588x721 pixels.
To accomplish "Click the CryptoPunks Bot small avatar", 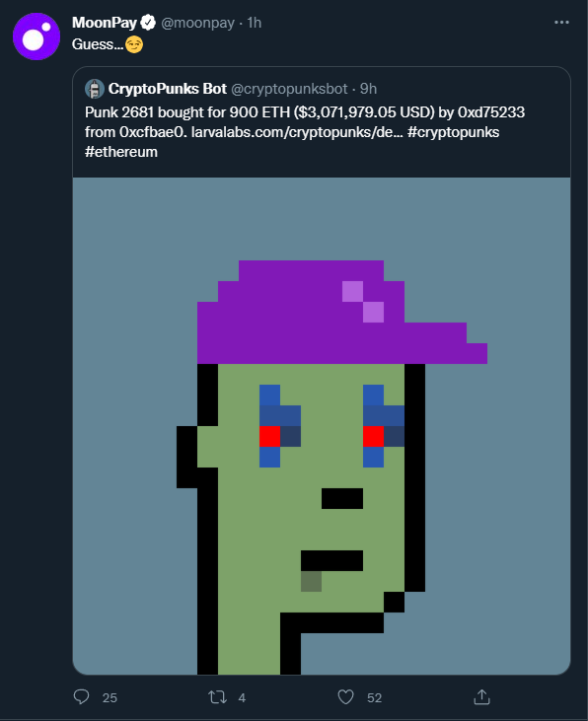I will pyautogui.click(x=95, y=89).
